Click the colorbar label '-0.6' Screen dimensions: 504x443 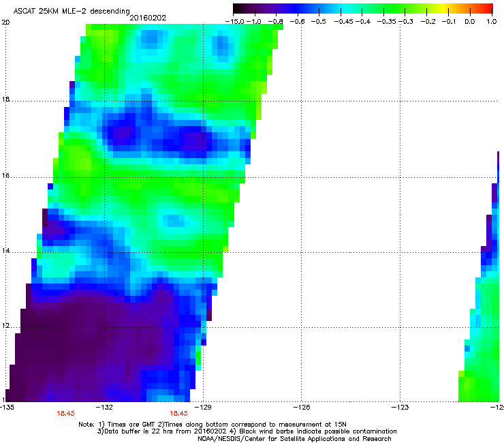pos(298,22)
